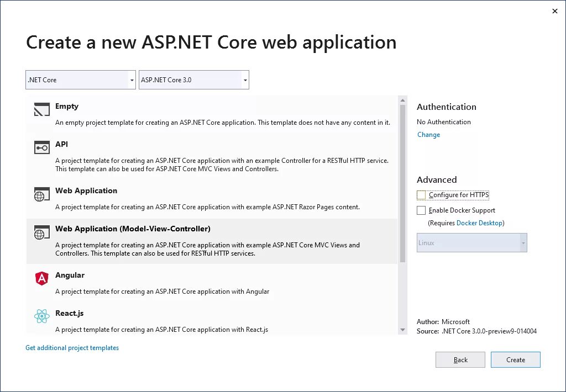566x392 pixels.
Task: Select the Empty project template title
Action: 67,106
